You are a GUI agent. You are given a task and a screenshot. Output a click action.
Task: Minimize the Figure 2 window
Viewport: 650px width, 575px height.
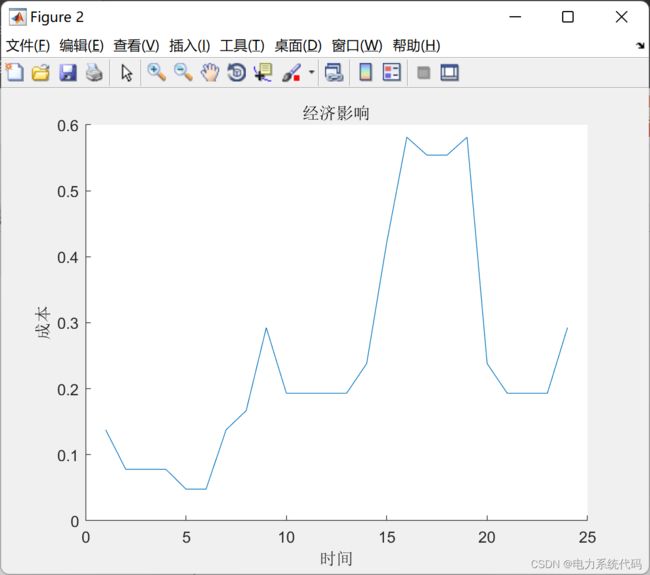click(x=515, y=17)
